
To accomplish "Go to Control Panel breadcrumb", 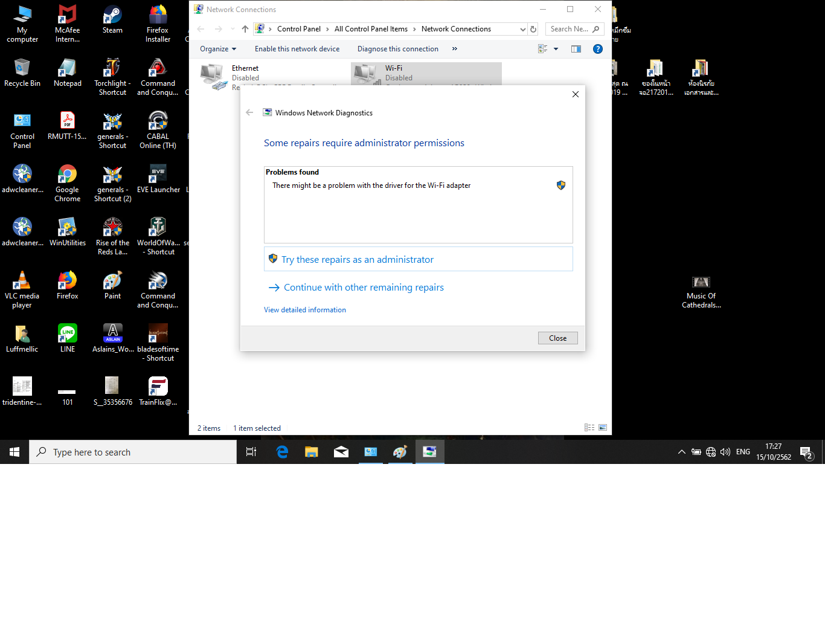I will click(x=299, y=29).
